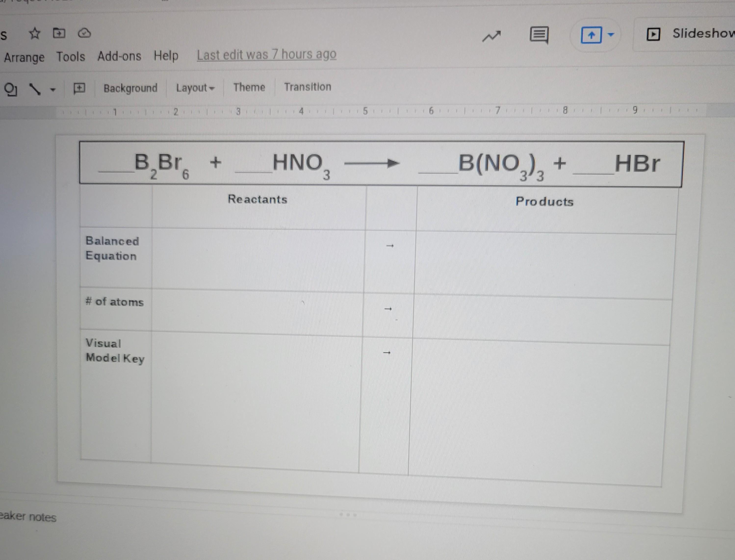Image resolution: width=735 pixels, height=560 pixels.
Task: Open the Help menu
Action: tap(166, 56)
